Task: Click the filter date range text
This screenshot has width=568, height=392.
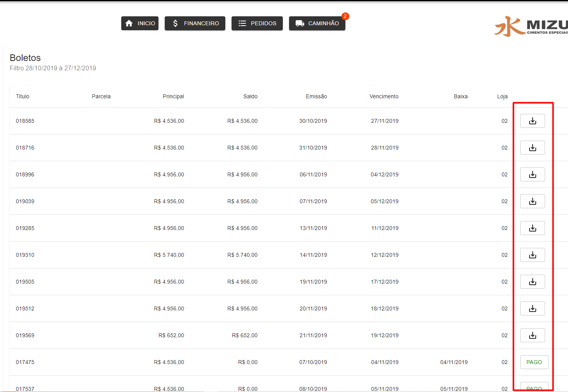Action: point(53,68)
